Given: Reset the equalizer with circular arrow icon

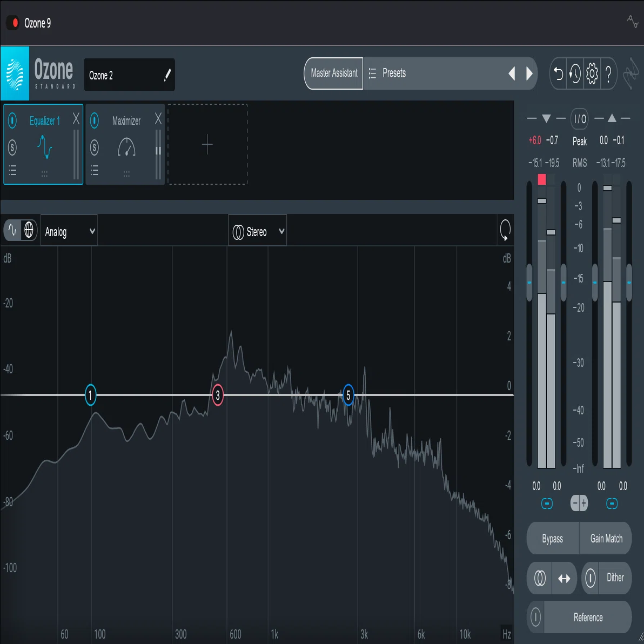Looking at the screenshot, I should tap(505, 230).
